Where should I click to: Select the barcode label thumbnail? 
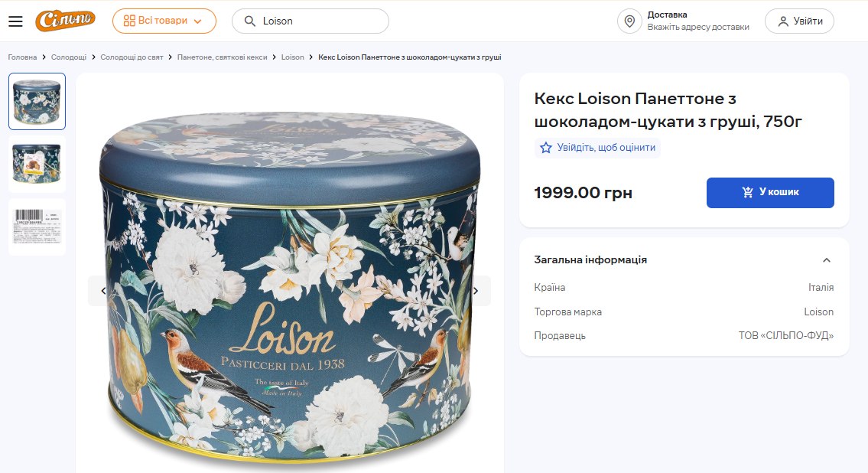[37, 227]
